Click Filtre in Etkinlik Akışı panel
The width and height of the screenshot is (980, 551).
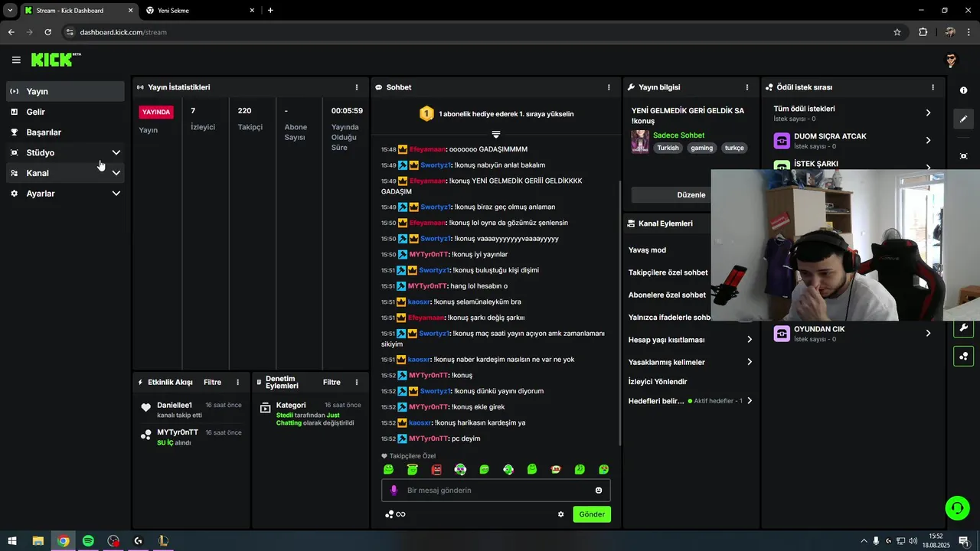click(x=212, y=383)
